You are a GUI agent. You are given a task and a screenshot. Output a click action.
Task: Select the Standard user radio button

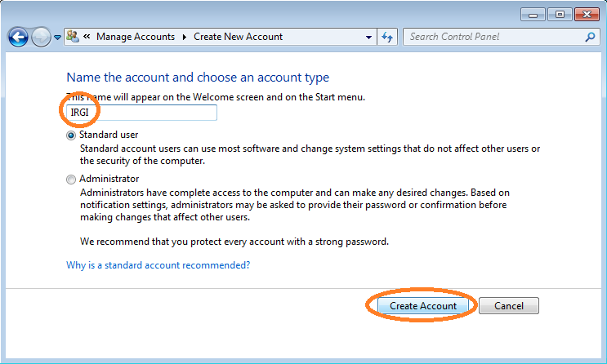coord(71,135)
